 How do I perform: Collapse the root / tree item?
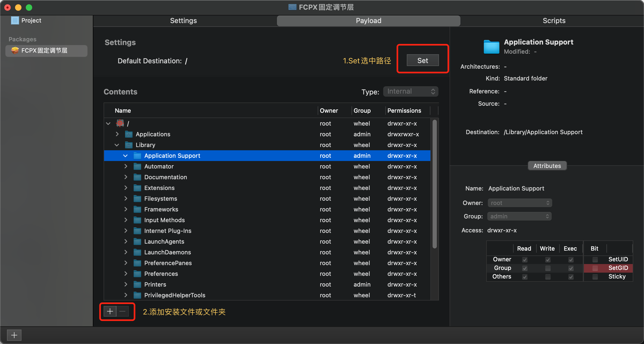pos(108,123)
